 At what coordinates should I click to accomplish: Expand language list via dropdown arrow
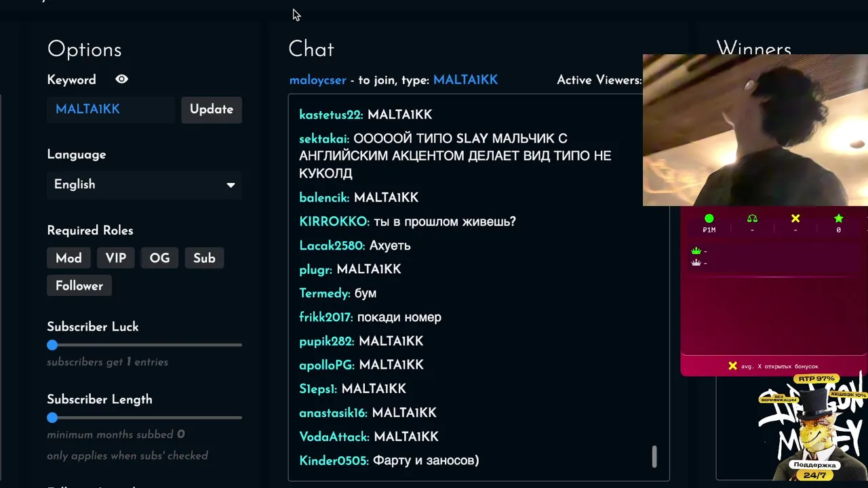tap(231, 185)
